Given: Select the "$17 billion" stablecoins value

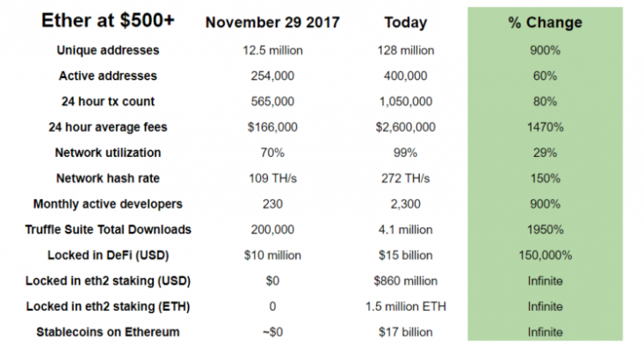Looking at the screenshot, I should point(405,333).
